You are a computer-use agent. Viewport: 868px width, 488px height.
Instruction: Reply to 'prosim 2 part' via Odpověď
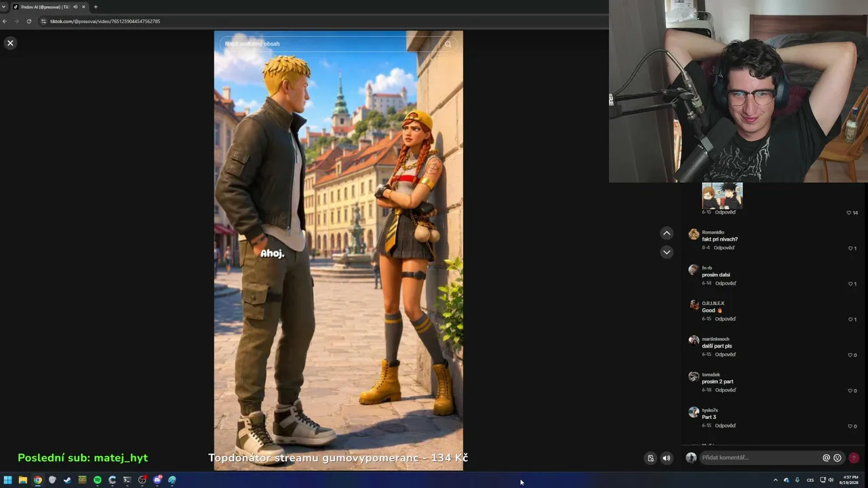click(x=726, y=390)
